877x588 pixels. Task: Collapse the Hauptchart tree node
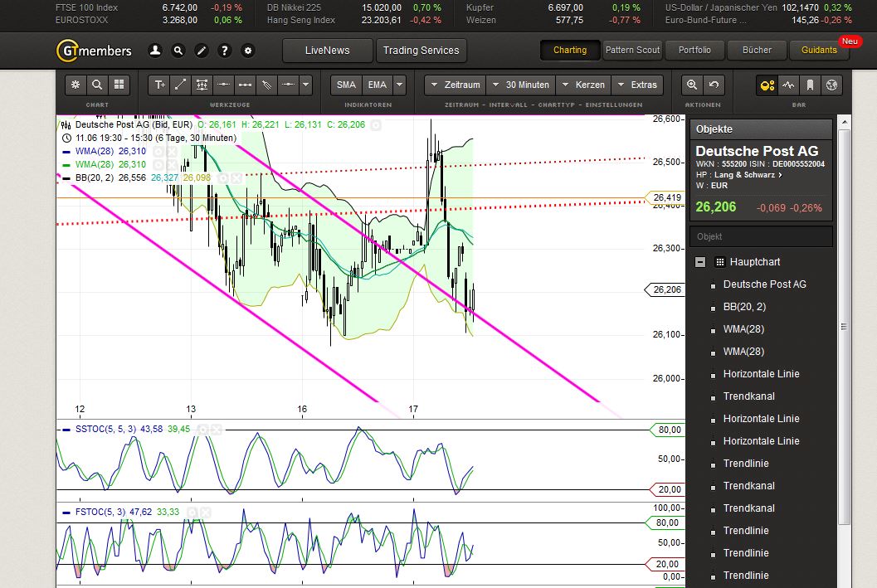tap(699, 262)
